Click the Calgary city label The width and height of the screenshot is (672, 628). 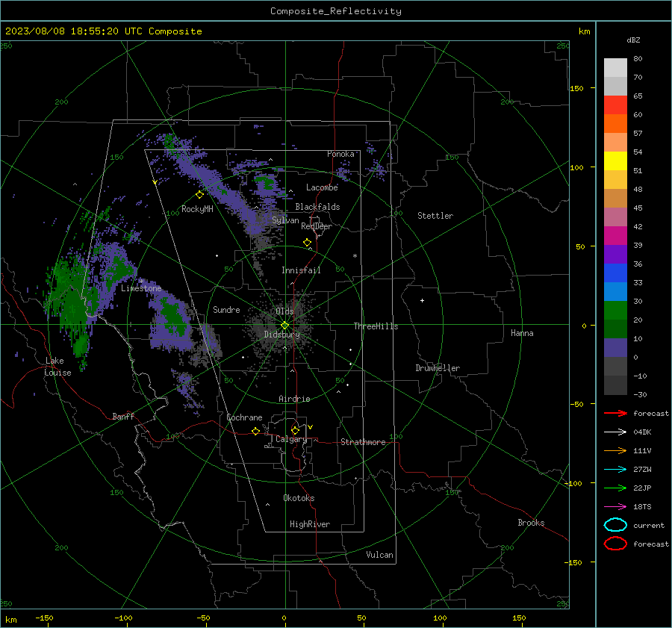click(291, 439)
